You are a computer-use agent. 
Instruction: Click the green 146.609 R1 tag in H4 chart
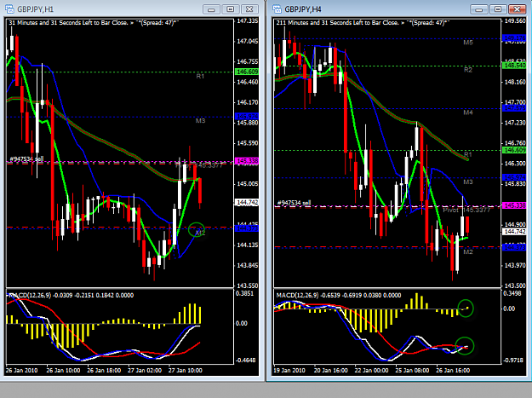click(515, 150)
